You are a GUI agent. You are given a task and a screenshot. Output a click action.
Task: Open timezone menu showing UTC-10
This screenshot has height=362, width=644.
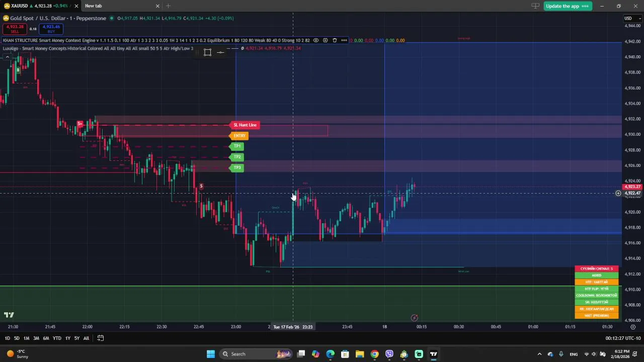coord(623,338)
